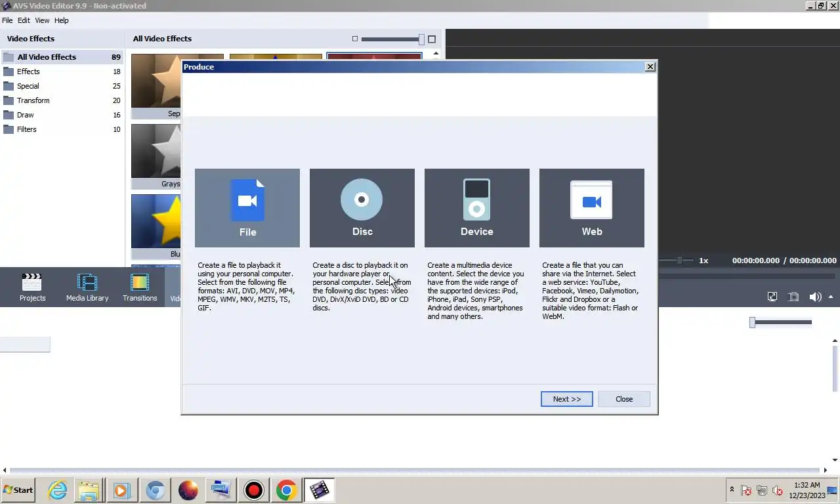Viewport: 840px width, 504px height.
Task: Click Next >> in Produce dialog
Action: pos(567,399)
